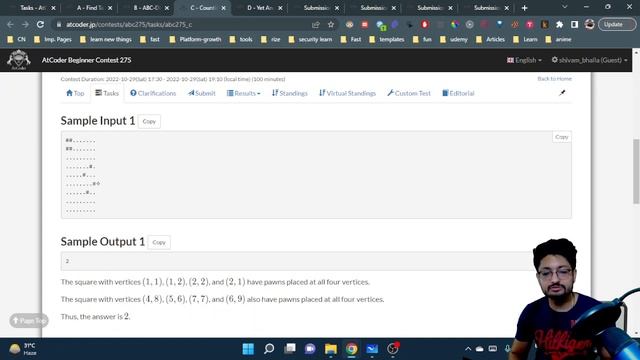Open the templates bookmarks folder
The image size is (640, 360).
(x=387, y=40)
